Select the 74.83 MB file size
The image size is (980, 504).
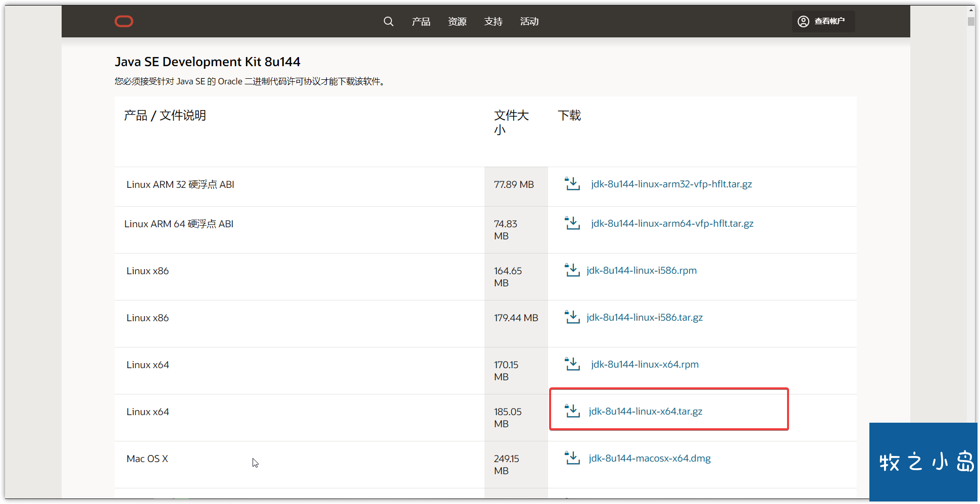[x=506, y=230]
